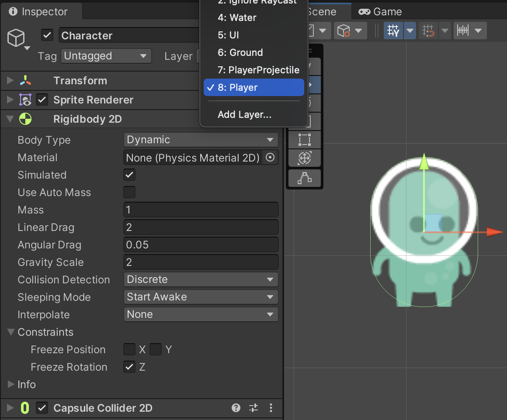This screenshot has height=420, width=507.
Task: Switch to the Game tab
Action: click(380, 12)
